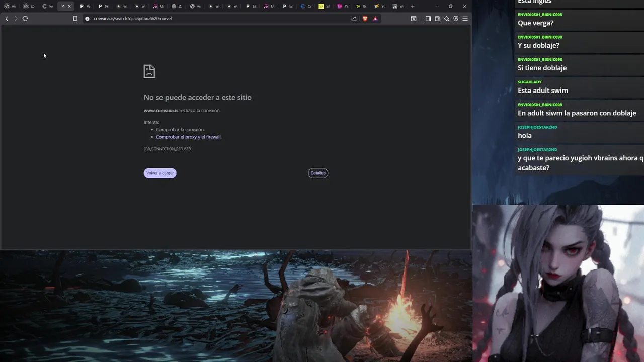Click the screenshot capture icon in toolbar
The image size is (644, 362).
click(x=414, y=19)
